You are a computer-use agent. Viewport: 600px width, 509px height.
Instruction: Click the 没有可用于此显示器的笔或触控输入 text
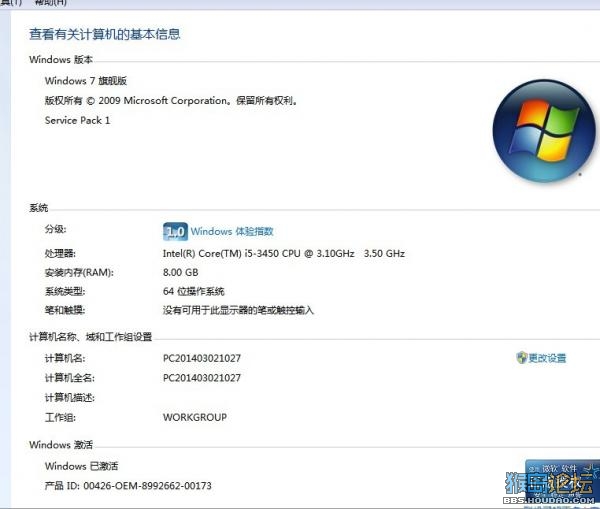(238, 310)
